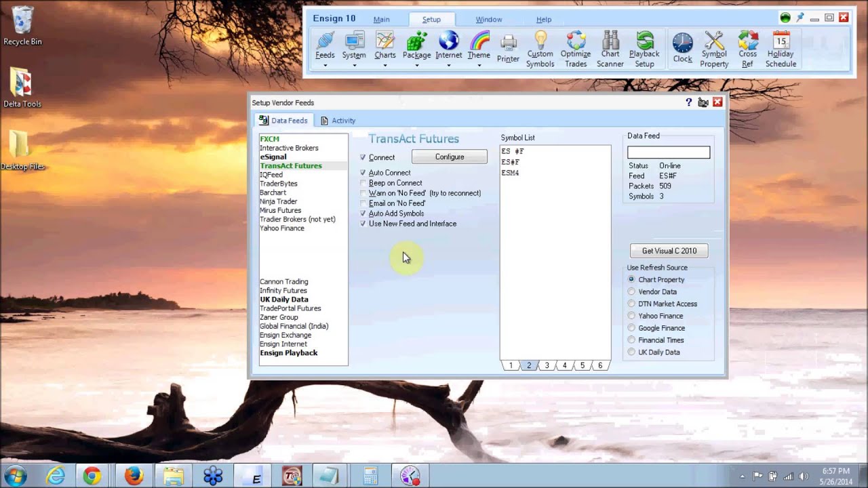Select Ensign Playback in vendor list

(x=288, y=353)
